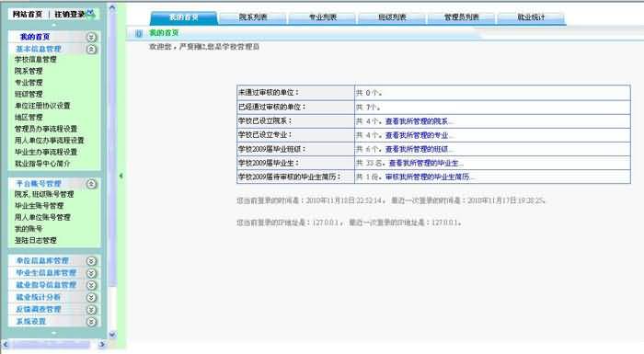Open 毕业生办事流程设置 in the sidebar
The image size is (644, 354).
pos(46,152)
